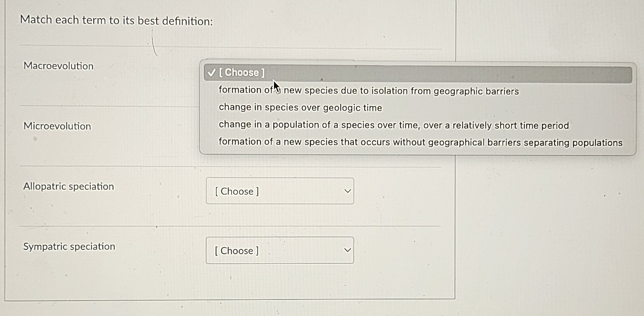Viewport: 644px width, 316px height.
Task: Select the definition without geographical barriers
Action: tap(420, 142)
